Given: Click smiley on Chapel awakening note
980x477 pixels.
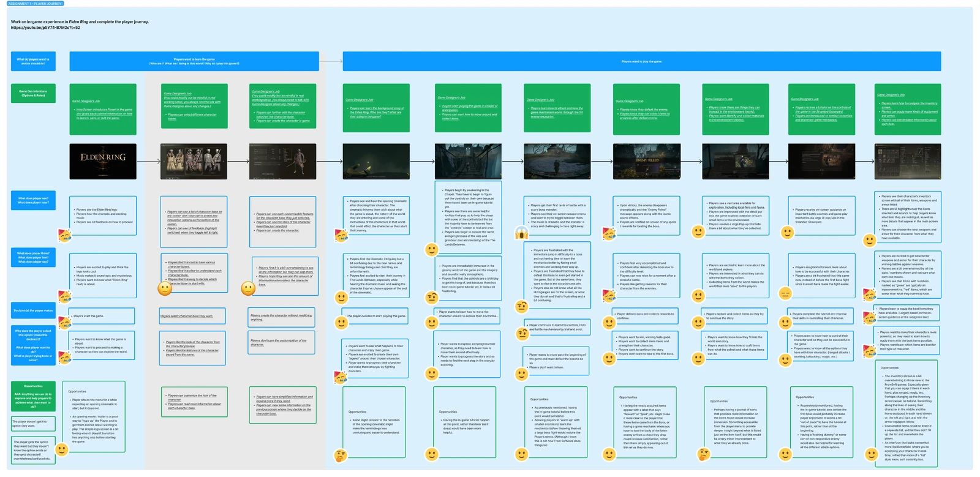Looking at the screenshot, I should point(431,250).
